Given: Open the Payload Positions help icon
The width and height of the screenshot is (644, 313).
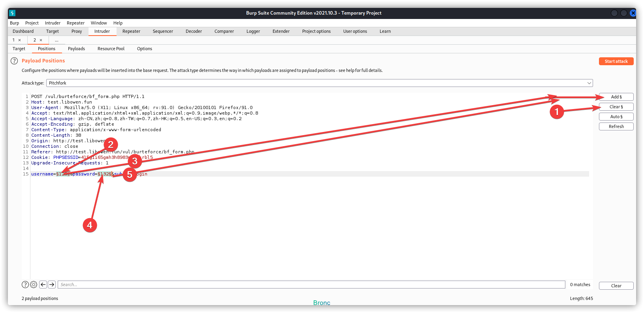Looking at the screenshot, I should (14, 61).
